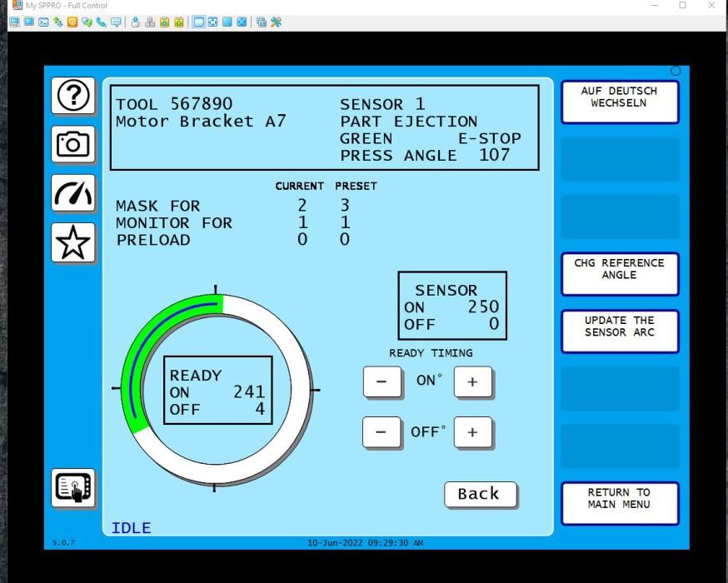The image size is (728, 583).
Task: Click the plain blue square toolbar icon
Action: click(x=227, y=22)
